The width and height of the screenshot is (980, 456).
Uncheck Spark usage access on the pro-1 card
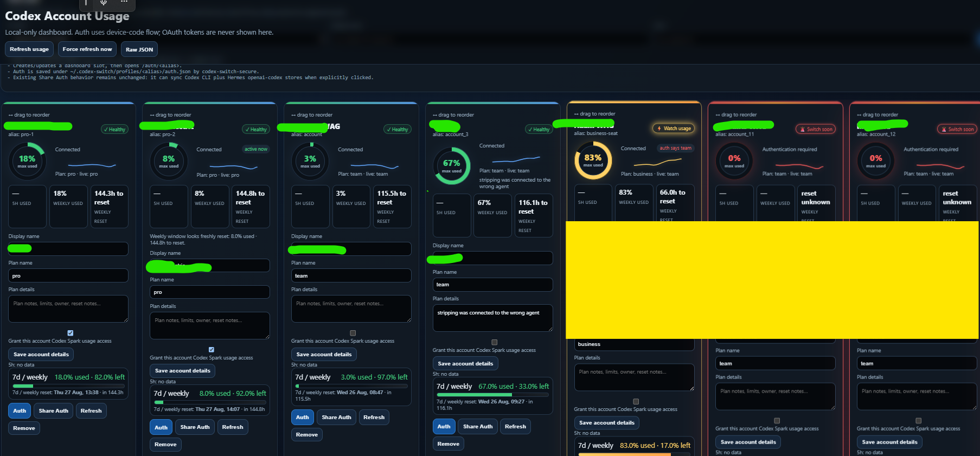click(x=71, y=333)
